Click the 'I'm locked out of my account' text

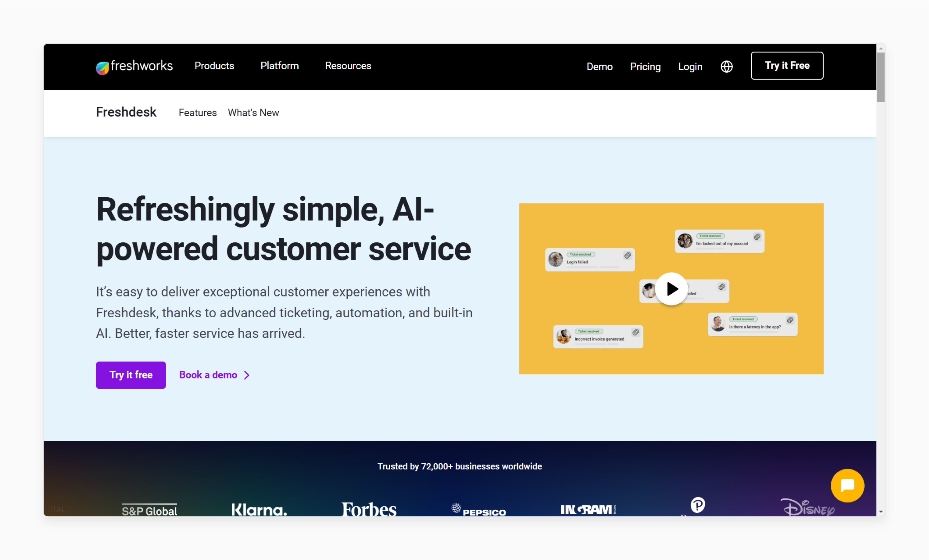(x=722, y=244)
